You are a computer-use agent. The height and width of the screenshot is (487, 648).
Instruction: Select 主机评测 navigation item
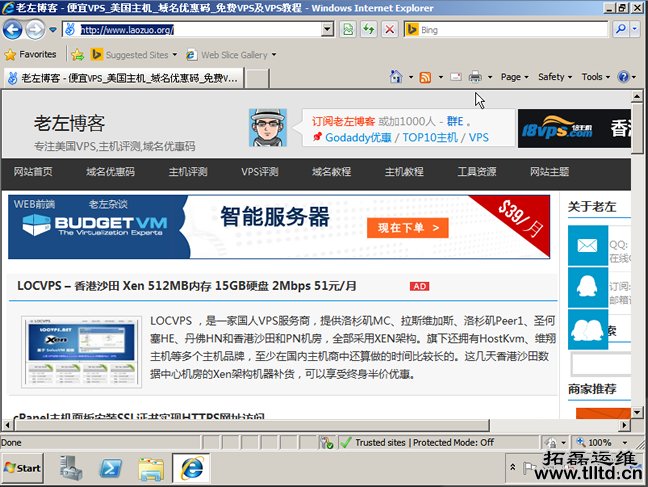(x=188, y=172)
